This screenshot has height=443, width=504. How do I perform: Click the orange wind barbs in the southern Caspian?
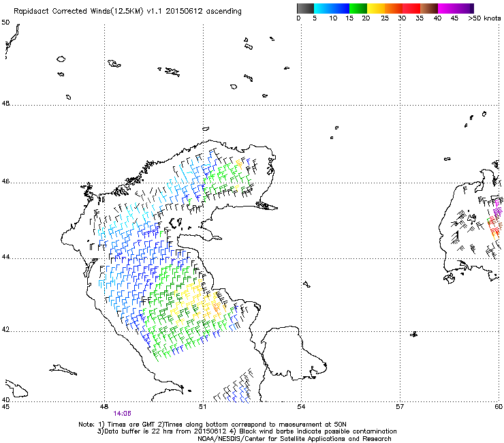coord(217,308)
